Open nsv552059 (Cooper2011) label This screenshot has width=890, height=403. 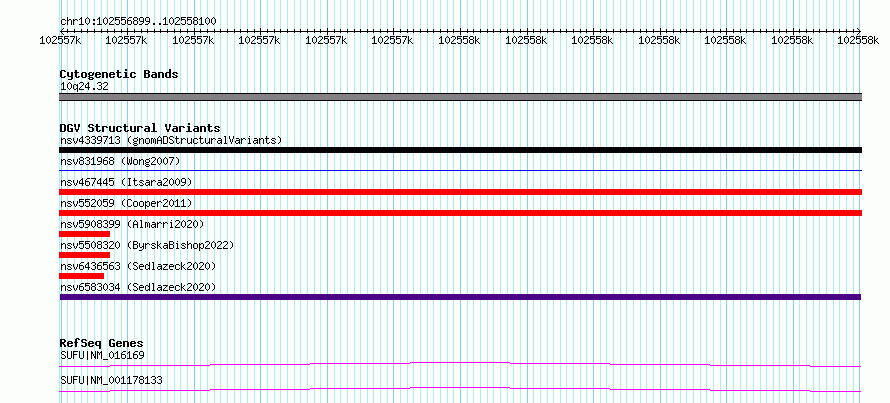(126, 203)
